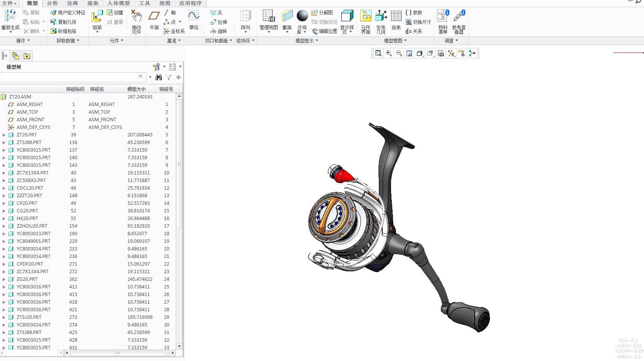Click the model tree search input field
644x361 pixels.
point(68,77)
